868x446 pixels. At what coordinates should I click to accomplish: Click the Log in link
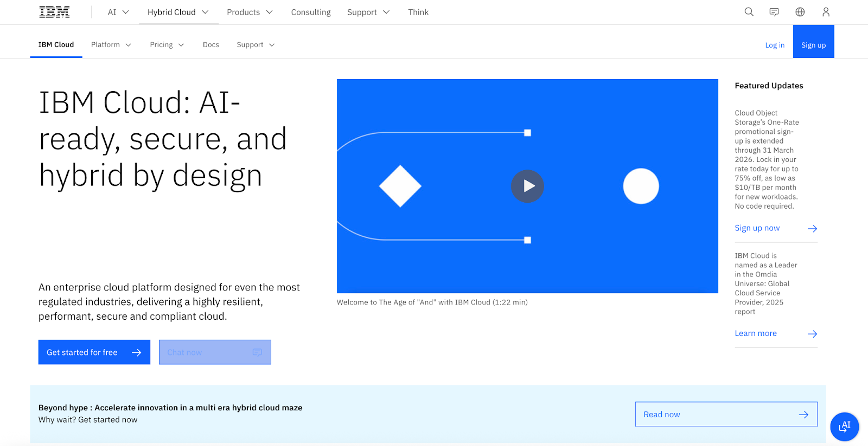coord(775,45)
